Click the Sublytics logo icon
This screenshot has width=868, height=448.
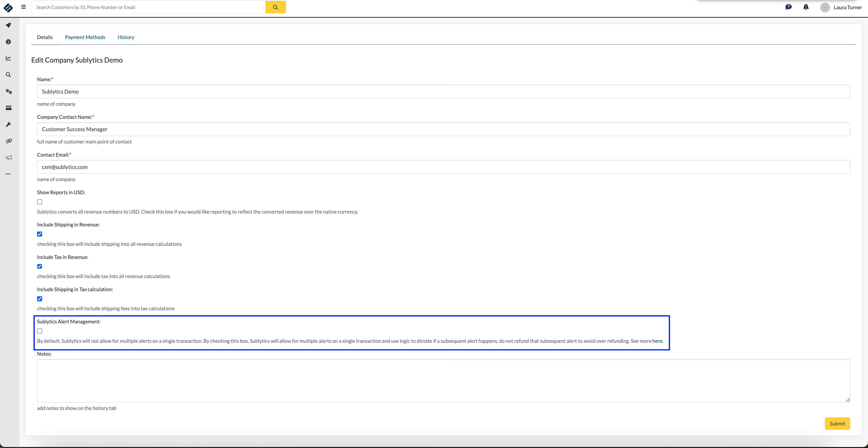point(8,8)
